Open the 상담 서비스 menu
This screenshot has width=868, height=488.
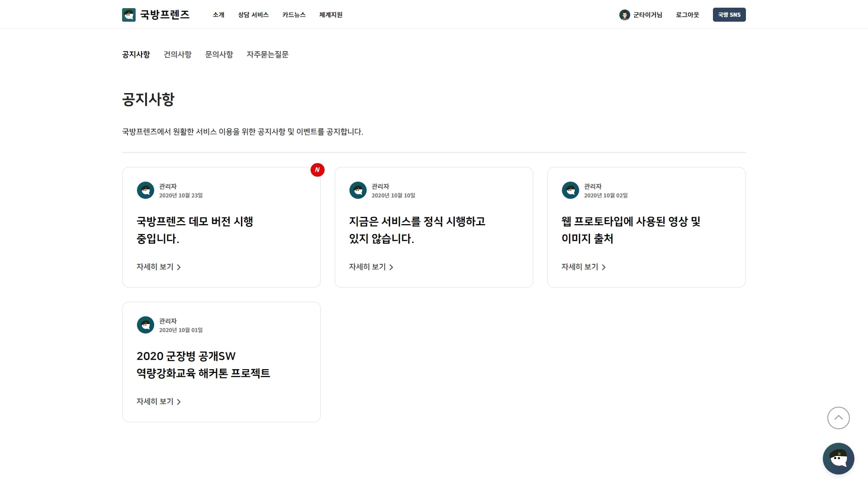coord(253,15)
